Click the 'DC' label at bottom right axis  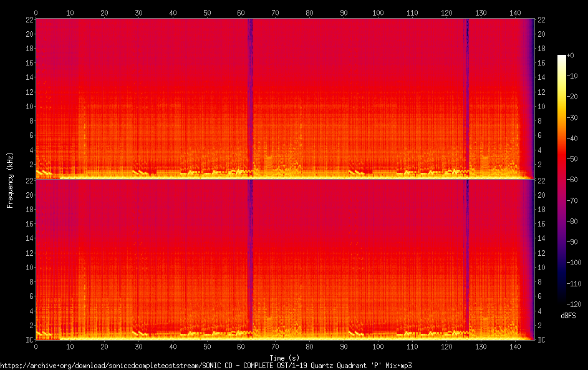point(542,339)
